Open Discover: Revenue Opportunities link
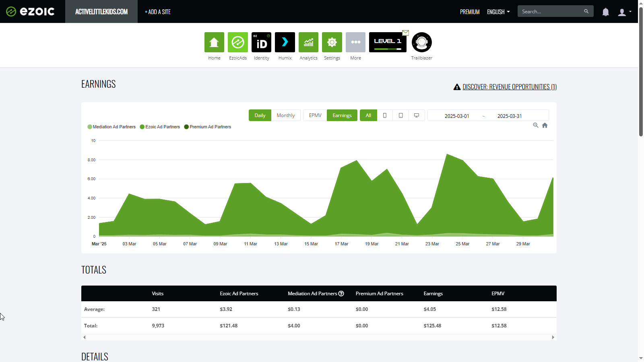This screenshot has width=644, height=362. [x=510, y=87]
